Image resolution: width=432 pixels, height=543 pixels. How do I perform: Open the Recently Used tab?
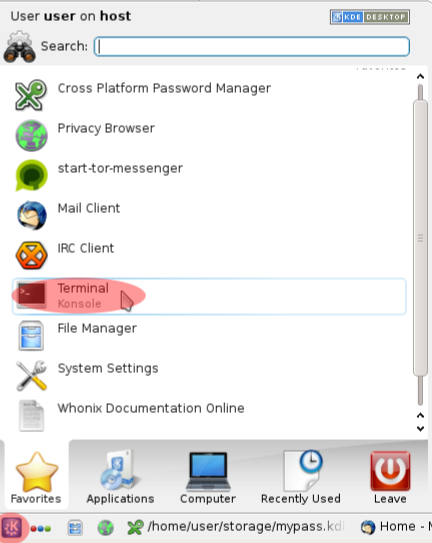301,477
